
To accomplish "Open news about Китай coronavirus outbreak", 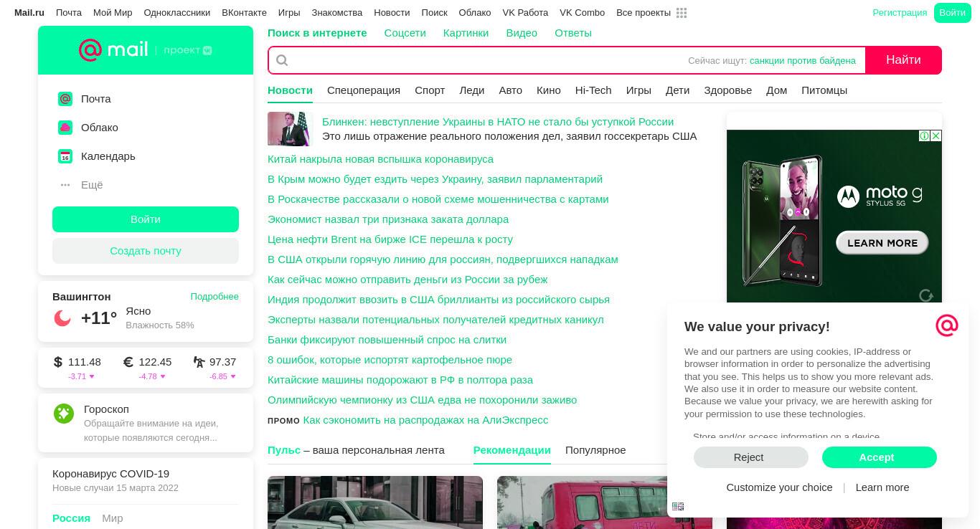I will click(x=380, y=159).
